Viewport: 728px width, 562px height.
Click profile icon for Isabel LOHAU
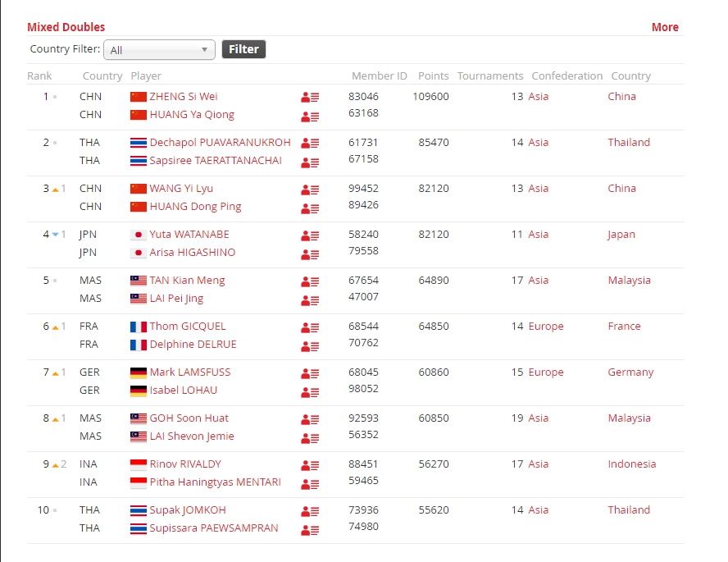[x=309, y=391]
